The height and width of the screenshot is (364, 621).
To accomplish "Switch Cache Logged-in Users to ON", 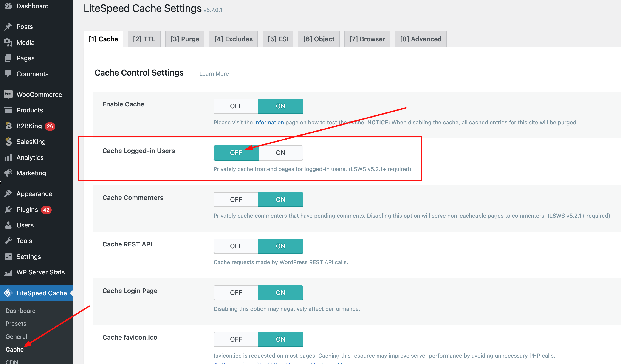I will (280, 153).
